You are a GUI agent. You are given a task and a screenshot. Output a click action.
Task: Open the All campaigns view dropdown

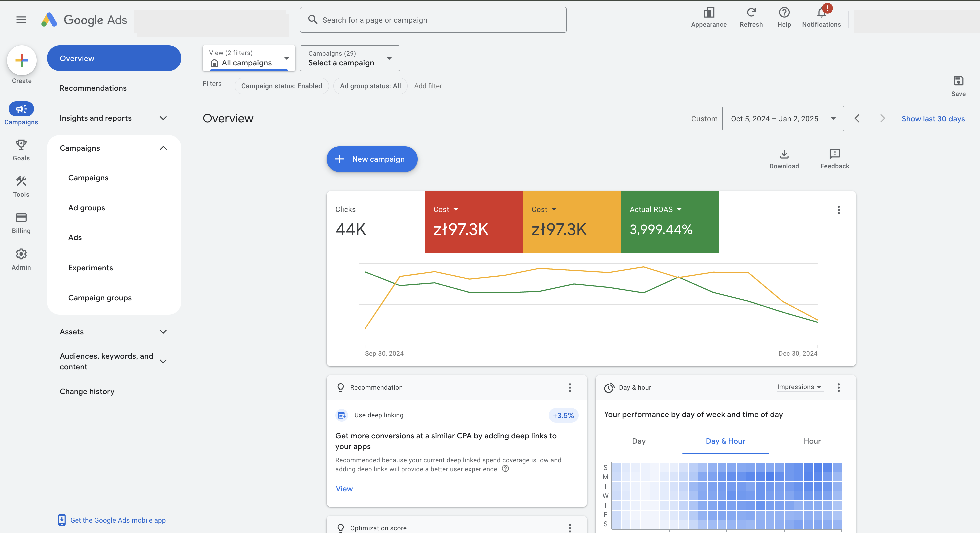249,58
